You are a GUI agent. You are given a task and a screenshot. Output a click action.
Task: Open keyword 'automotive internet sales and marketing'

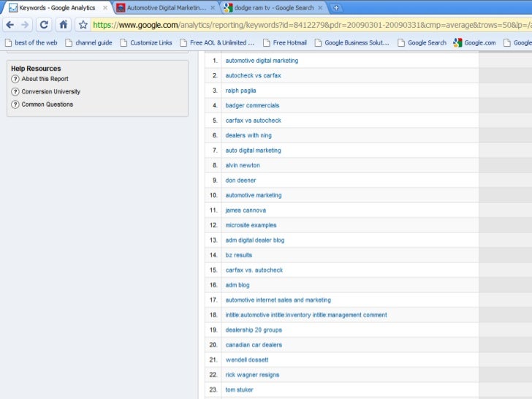click(x=278, y=300)
